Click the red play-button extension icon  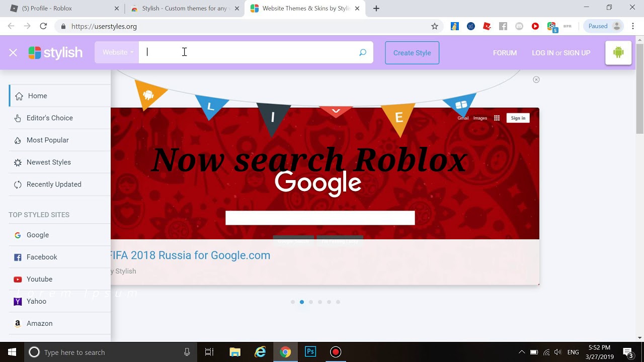535,26
